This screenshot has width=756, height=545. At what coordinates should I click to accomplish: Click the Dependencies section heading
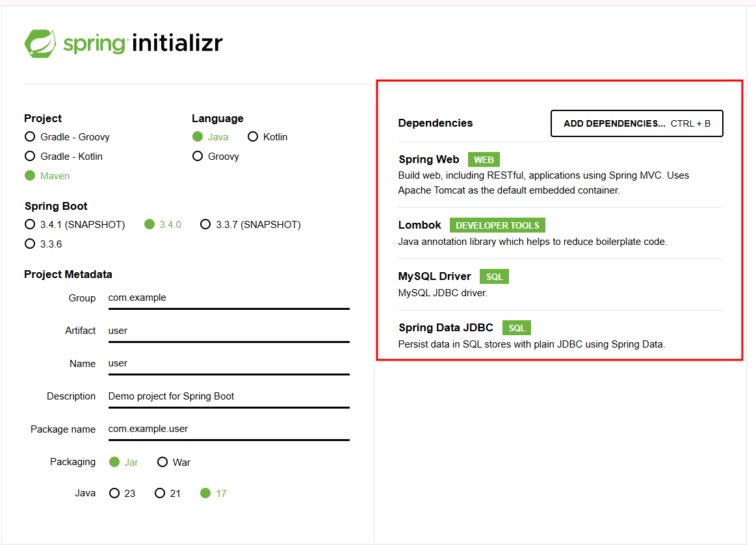[436, 123]
